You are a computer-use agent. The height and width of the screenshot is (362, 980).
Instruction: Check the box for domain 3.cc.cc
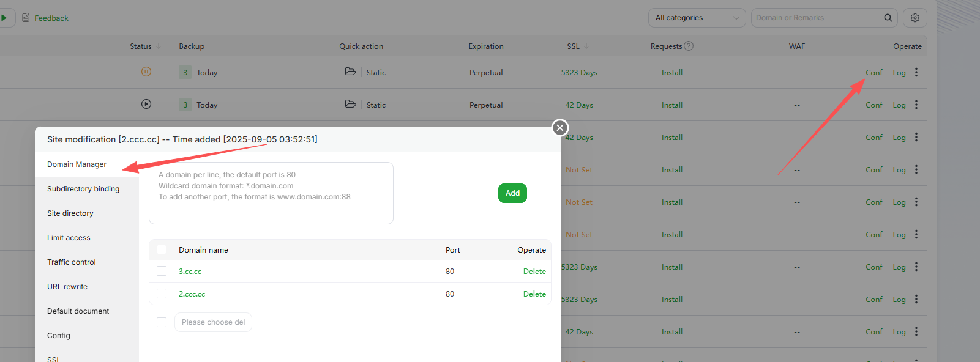(162, 271)
